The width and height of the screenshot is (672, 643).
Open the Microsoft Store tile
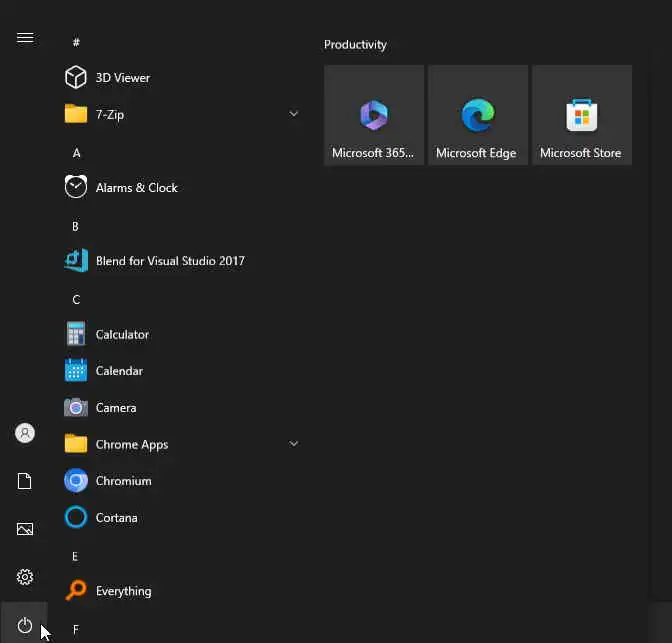point(582,115)
